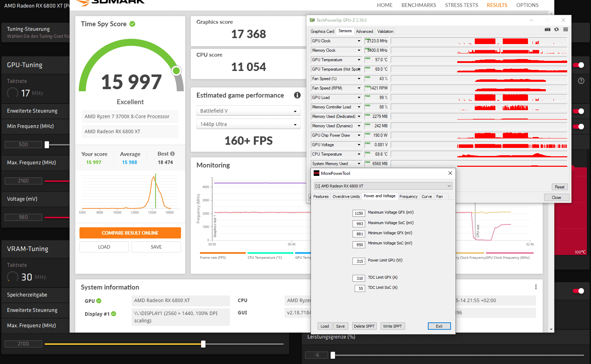The width and height of the screenshot is (591, 364).
Task: Click 3DMark LOAD button
Action: (x=104, y=247)
